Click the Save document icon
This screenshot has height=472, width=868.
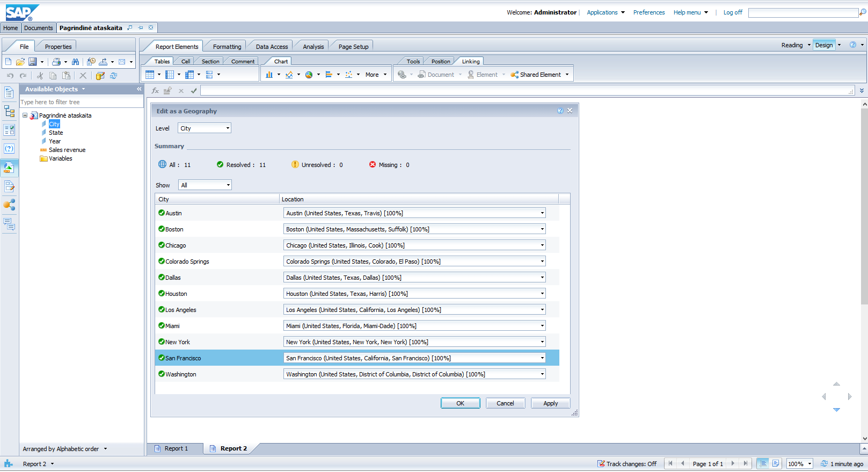pyautogui.click(x=33, y=62)
